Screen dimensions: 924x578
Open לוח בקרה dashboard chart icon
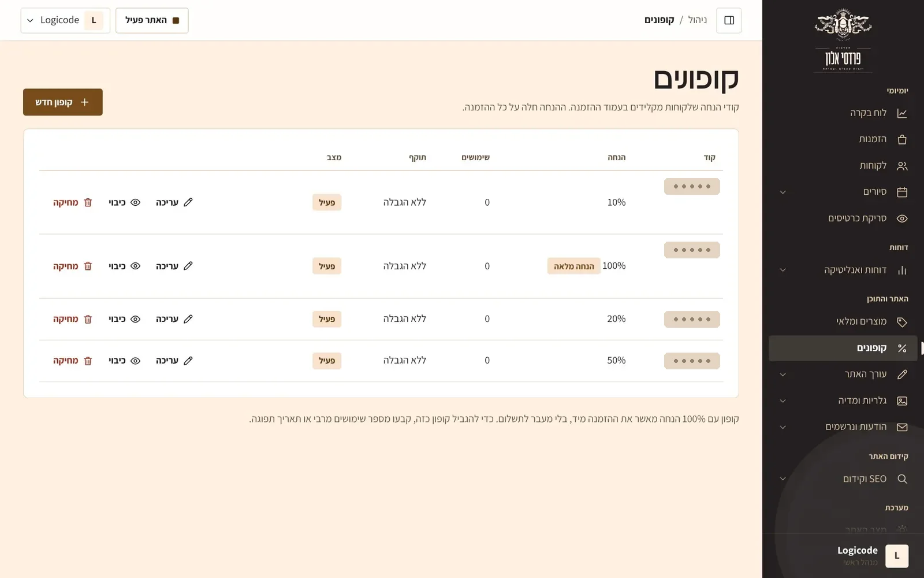coord(902,113)
